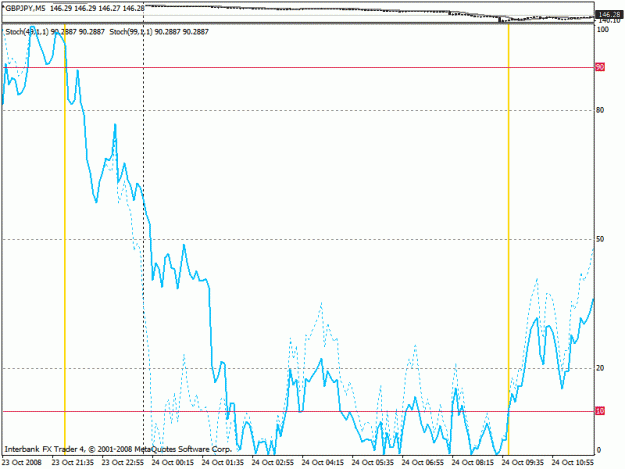Click the GBPJPY,M5 symbol label
The image size is (625, 469).
(x=25, y=8)
